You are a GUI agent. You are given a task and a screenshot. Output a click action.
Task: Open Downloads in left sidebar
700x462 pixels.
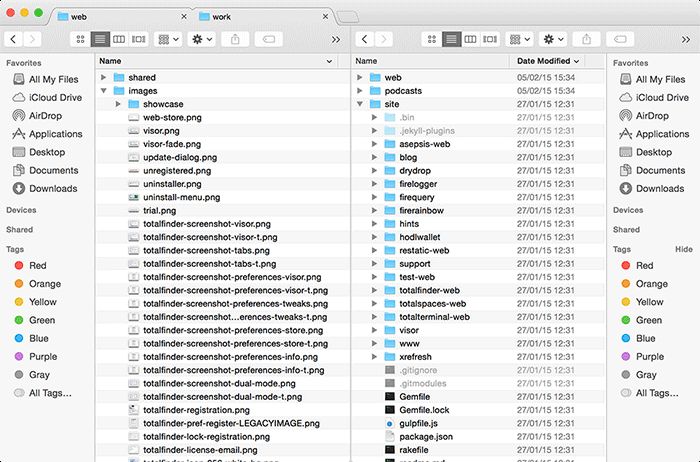[x=45, y=188]
